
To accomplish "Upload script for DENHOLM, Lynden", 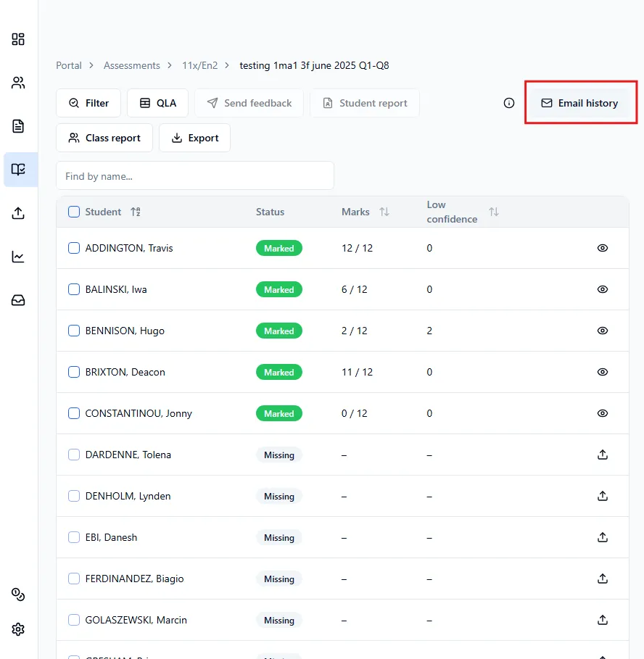I will pos(603,496).
